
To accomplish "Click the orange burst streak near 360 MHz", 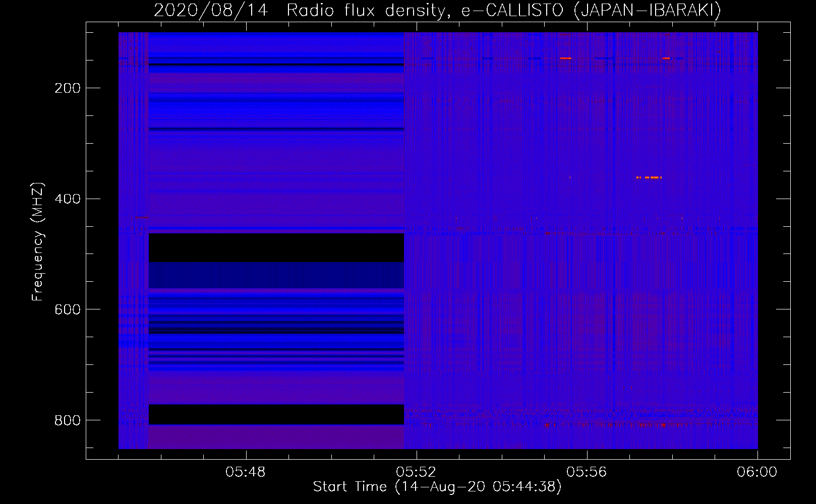I will (649, 177).
